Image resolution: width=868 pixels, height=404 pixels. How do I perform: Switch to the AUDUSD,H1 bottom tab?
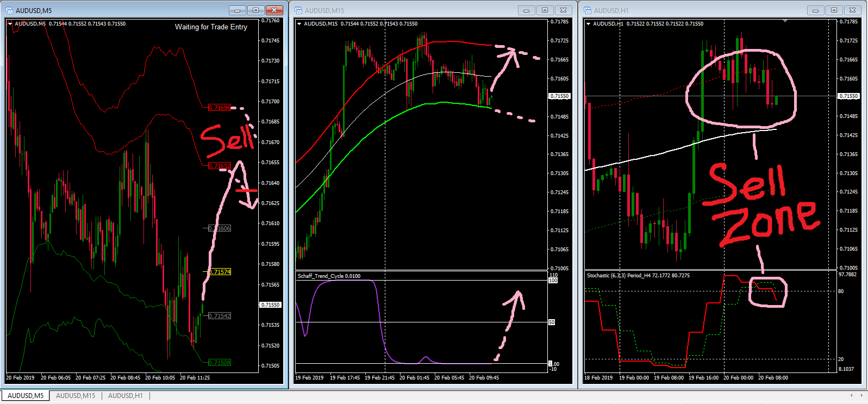[x=126, y=396]
